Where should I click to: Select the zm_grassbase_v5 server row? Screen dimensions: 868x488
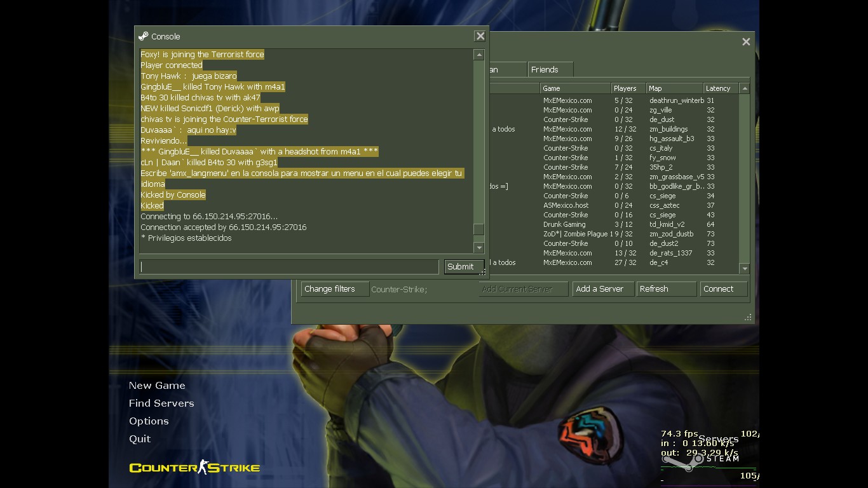click(x=613, y=177)
